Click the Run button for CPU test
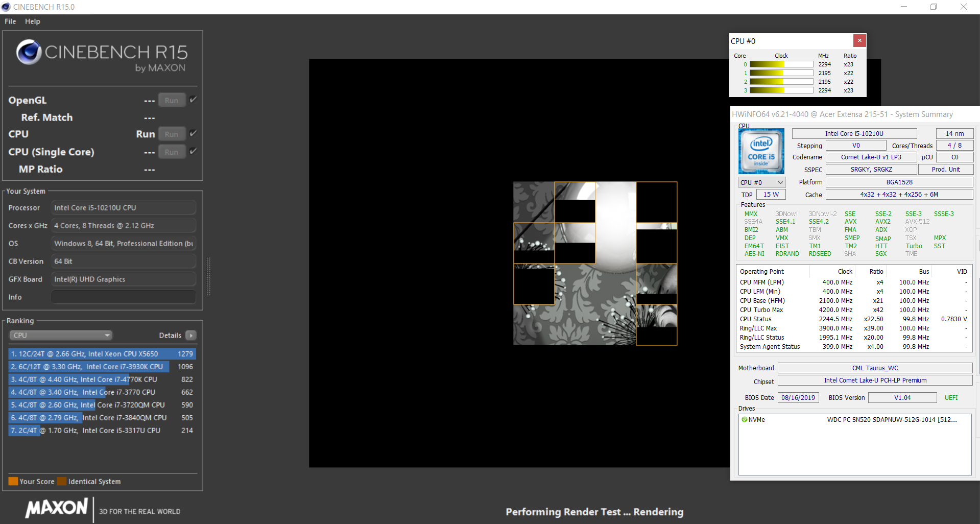980x524 pixels. (x=172, y=134)
